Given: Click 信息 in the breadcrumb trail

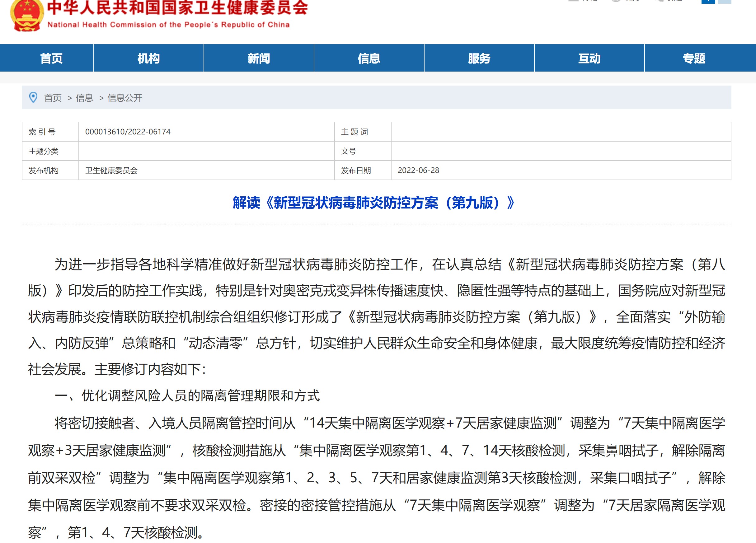Looking at the screenshot, I should point(84,98).
